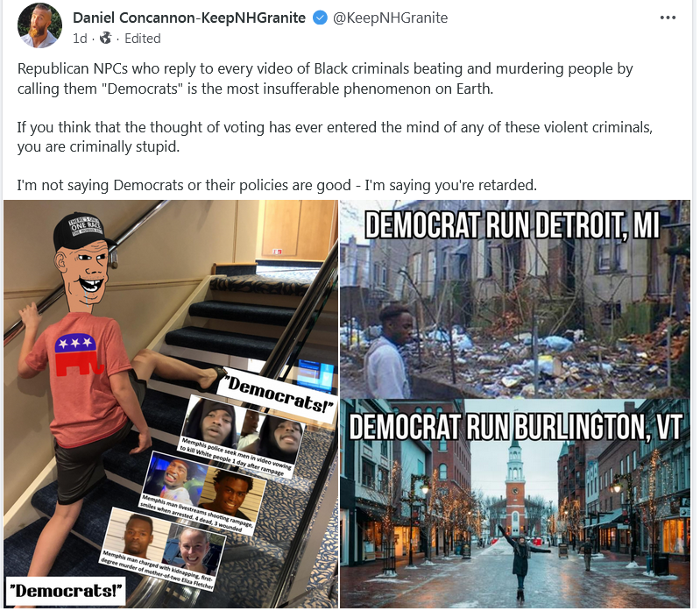Click the elephant logo on the red shirt
Screen dimensions: 700x611
click(78, 354)
